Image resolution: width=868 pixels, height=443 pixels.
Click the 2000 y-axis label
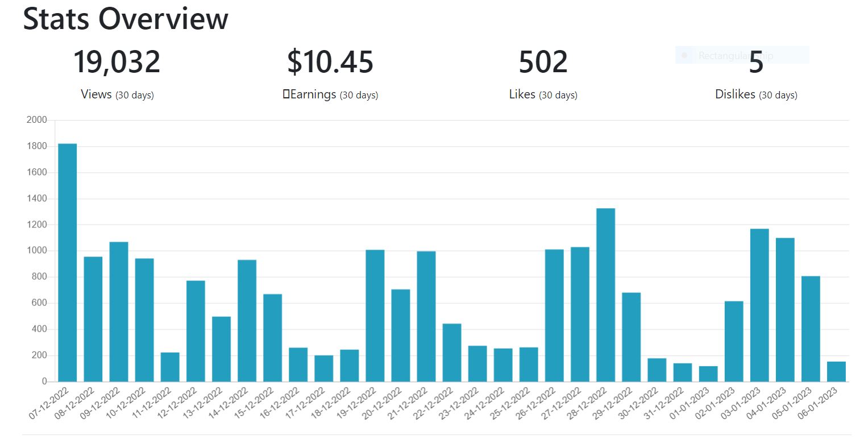click(x=36, y=120)
